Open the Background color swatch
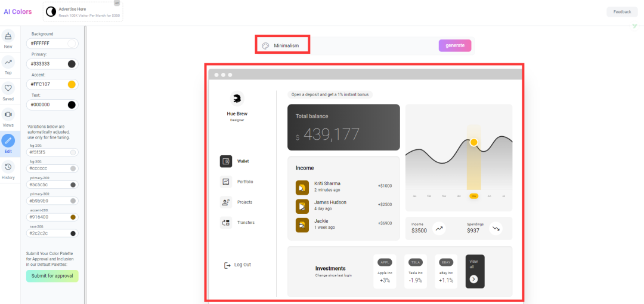This screenshot has height=304, width=644. (x=72, y=43)
